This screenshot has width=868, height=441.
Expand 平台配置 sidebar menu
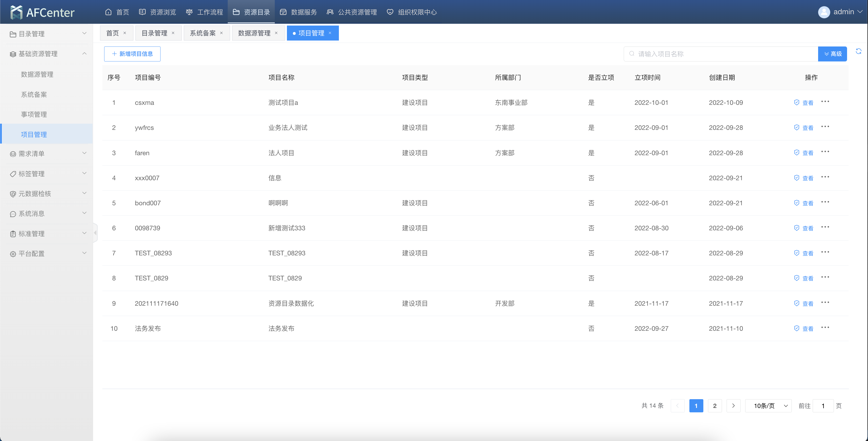47,254
